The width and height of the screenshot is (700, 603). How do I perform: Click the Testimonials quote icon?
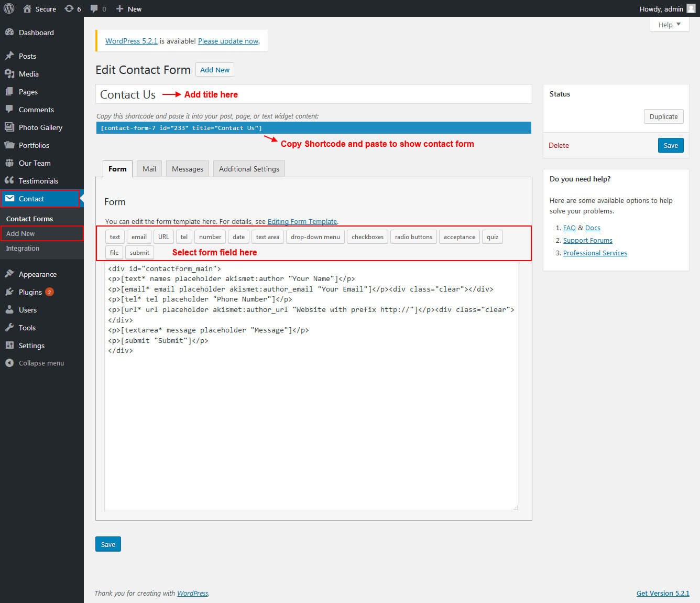tap(9, 180)
